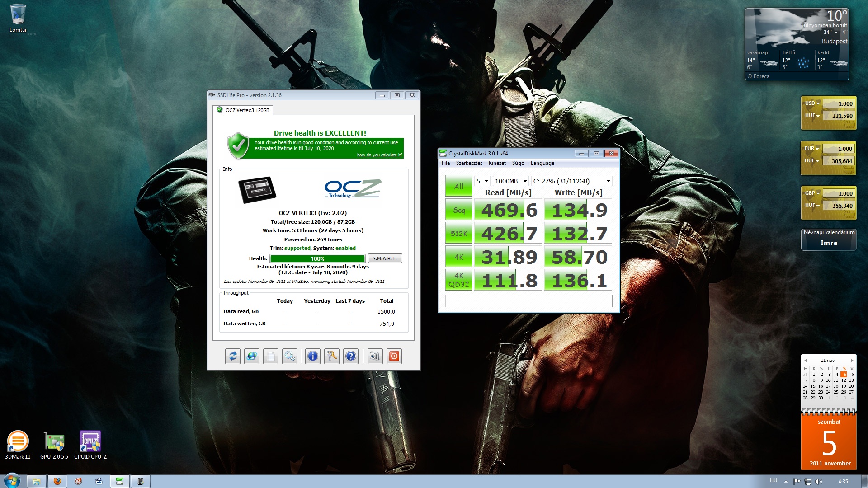Open the GPU-Z.0.5.5 desktop icon

coord(54,445)
